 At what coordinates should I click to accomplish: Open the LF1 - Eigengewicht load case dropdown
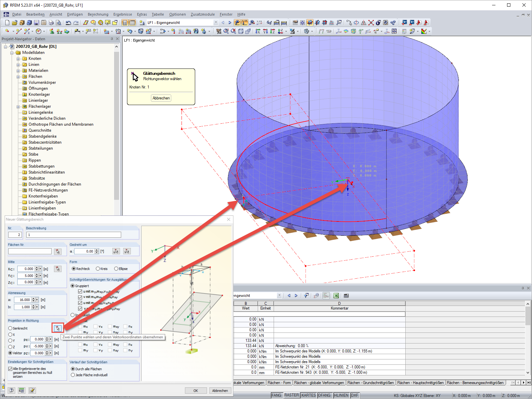tap(216, 23)
